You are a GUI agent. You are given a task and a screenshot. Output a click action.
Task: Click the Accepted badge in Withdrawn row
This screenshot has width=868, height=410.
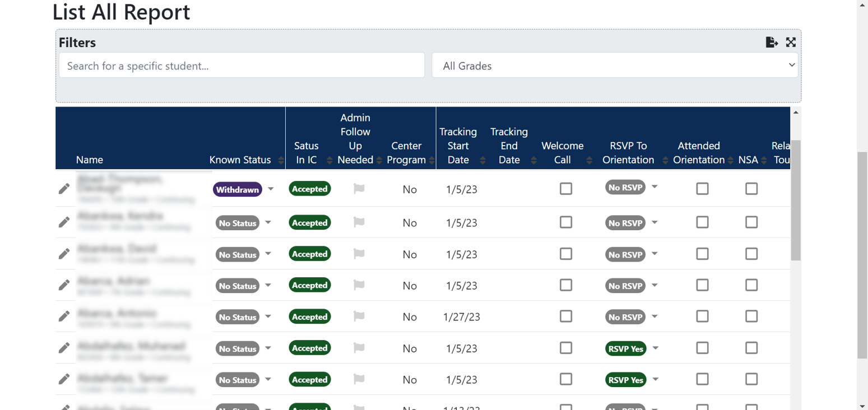(x=309, y=189)
